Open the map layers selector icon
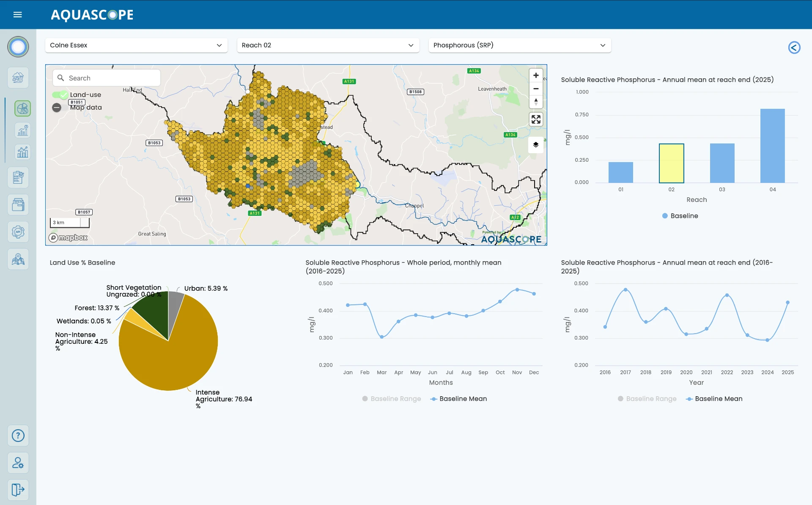Screen dimensions: 812x505 [x=536, y=145]
